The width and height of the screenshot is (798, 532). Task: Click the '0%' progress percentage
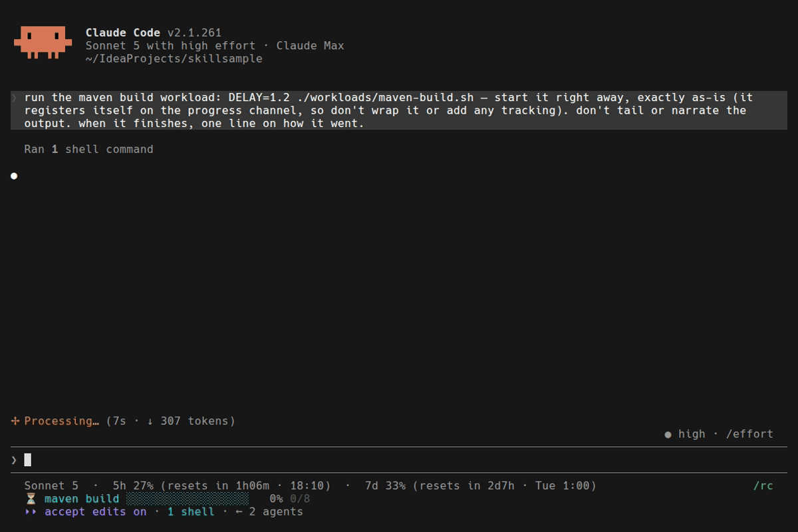point(276,499)
